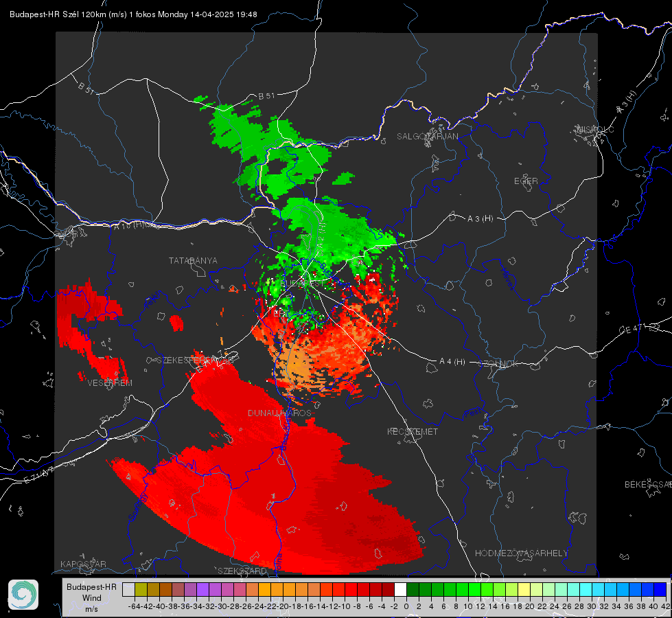Click the BÉKÉSCSABA city label
This screenshot has width=672, height=618.
coord(648,484)
